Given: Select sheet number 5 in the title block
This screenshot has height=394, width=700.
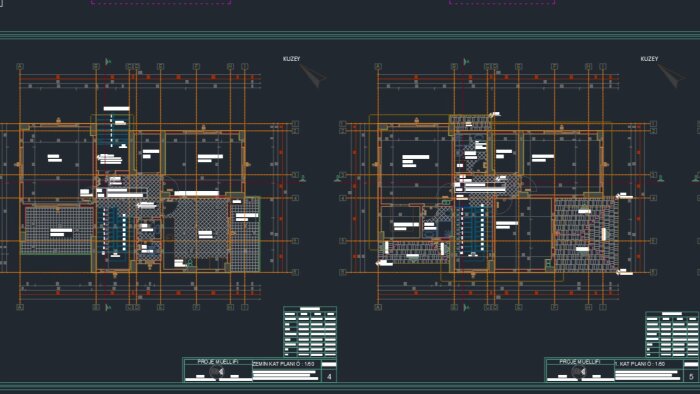Looking at the screenshot, I should 692,377.
